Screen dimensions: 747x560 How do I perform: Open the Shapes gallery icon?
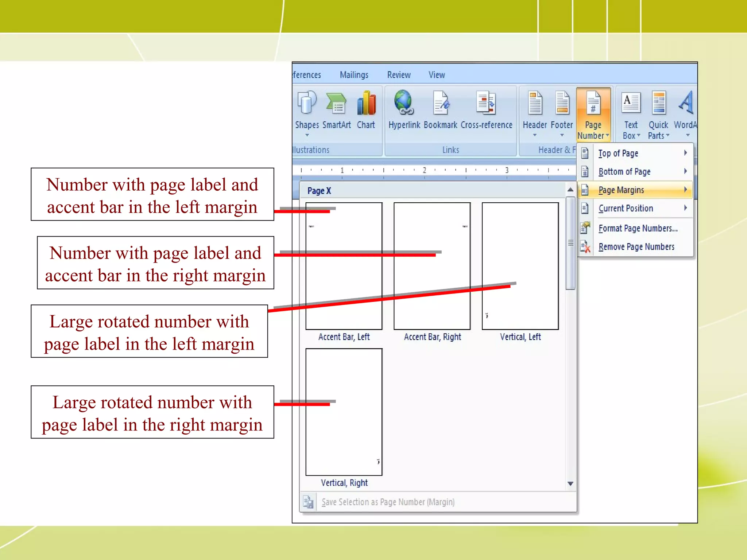click(x=307, y=103)
